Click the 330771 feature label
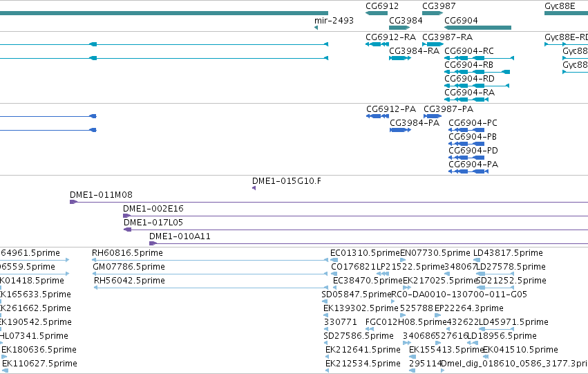The image size is (588, 374). click(340, 322)
